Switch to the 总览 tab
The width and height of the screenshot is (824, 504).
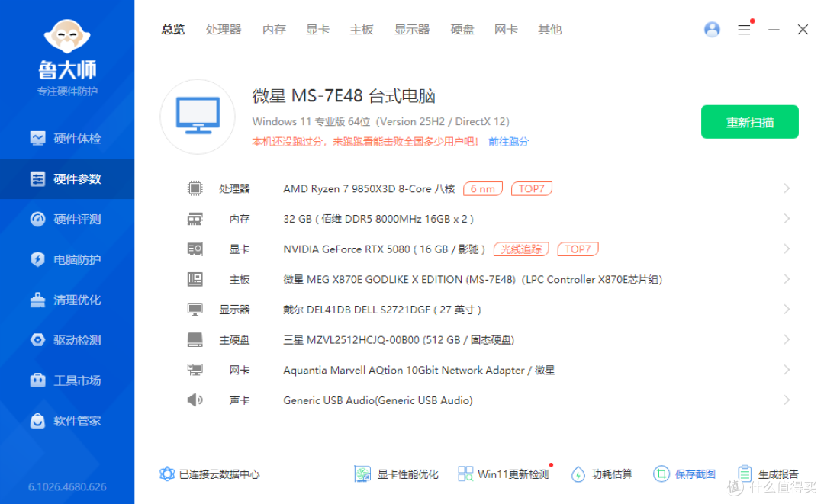[x=173, y=30]
